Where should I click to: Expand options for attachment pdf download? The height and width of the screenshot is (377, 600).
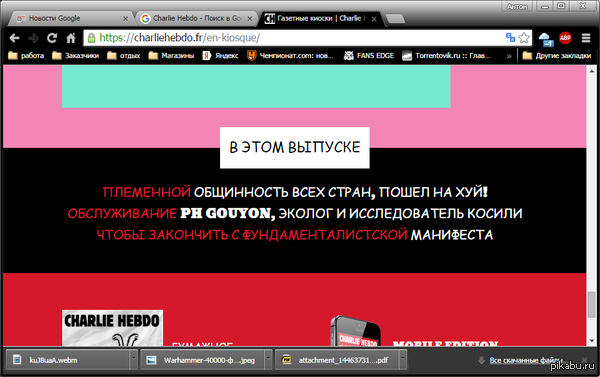point(403,360)
